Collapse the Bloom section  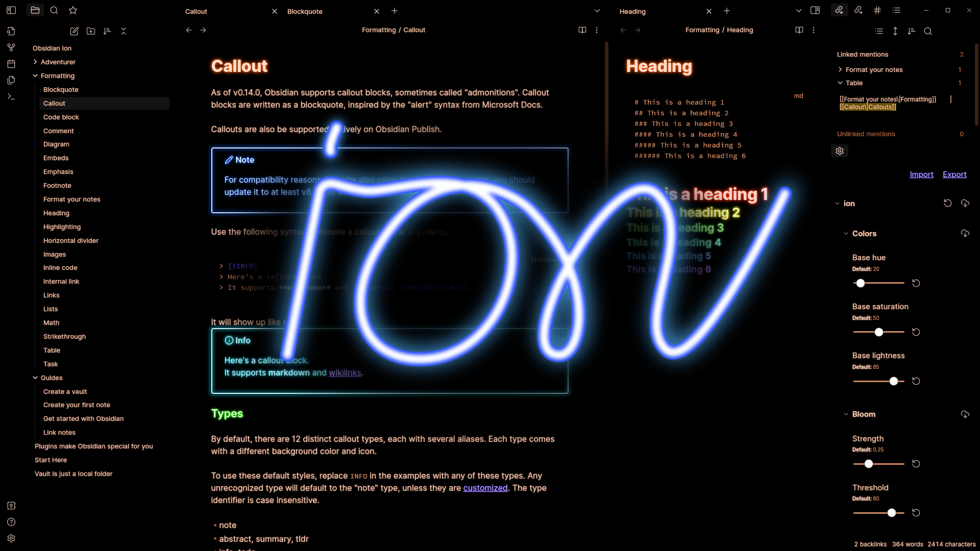(846, 414)
